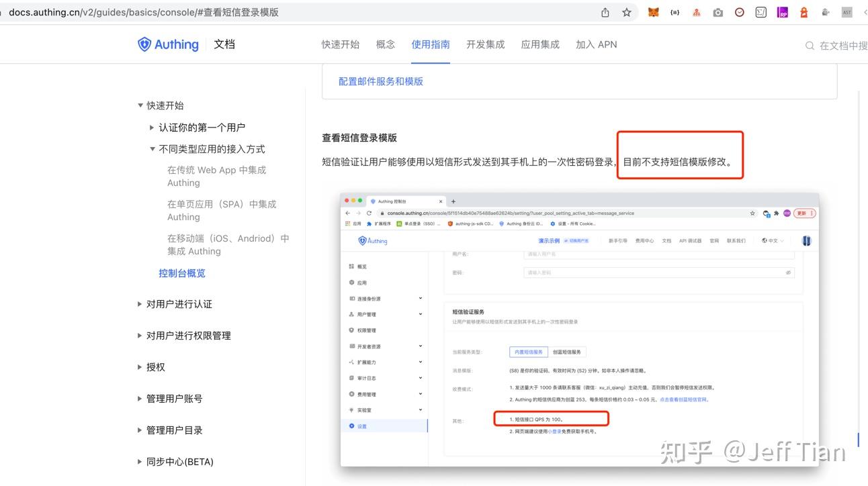The image size is (868, 486).
Task: Open the 概念 nav tab
Action: coord(386,44)
